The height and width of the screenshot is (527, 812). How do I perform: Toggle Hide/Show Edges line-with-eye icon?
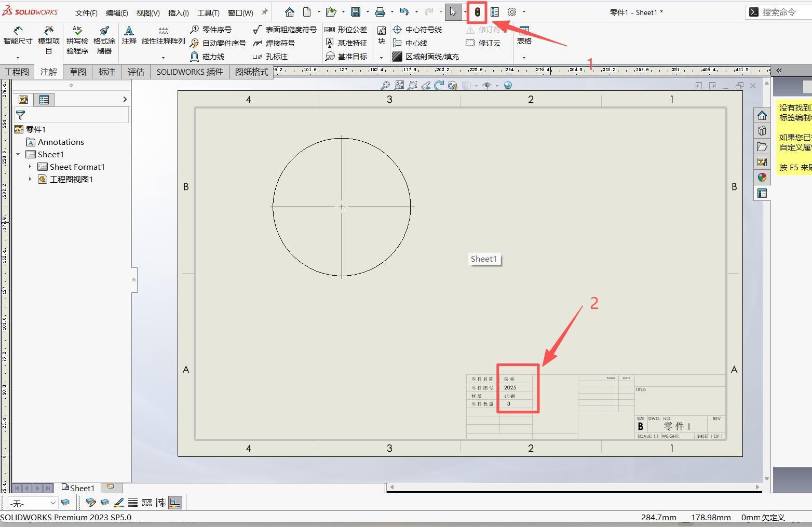(161, 503)
